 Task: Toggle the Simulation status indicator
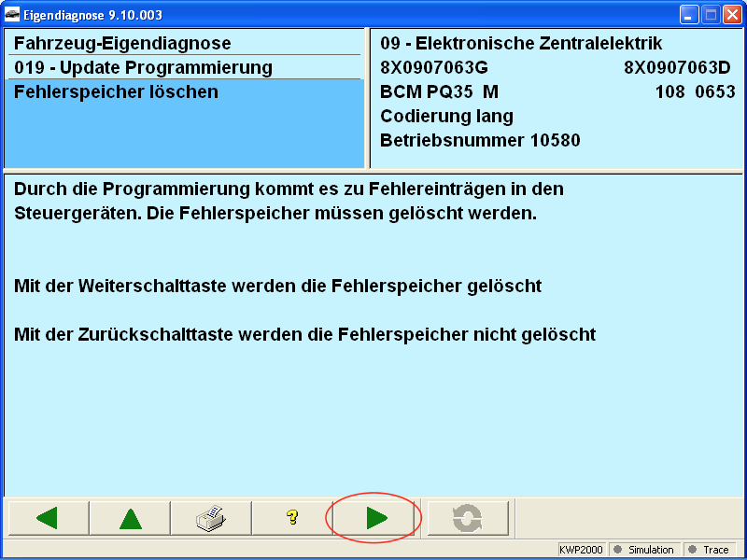(645, 550)
